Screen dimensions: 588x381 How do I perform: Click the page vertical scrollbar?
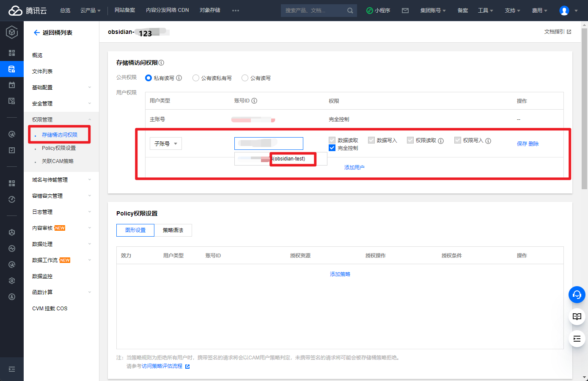(x=585, y=109)
